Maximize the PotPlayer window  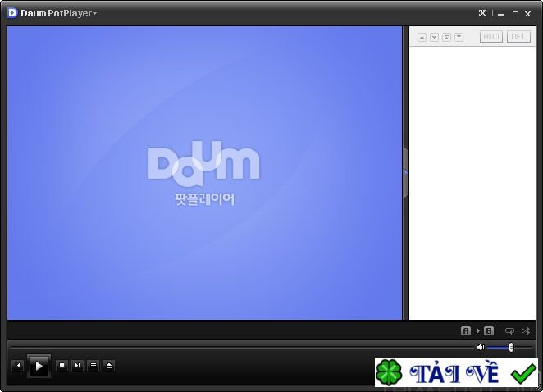tap(515, 13)
